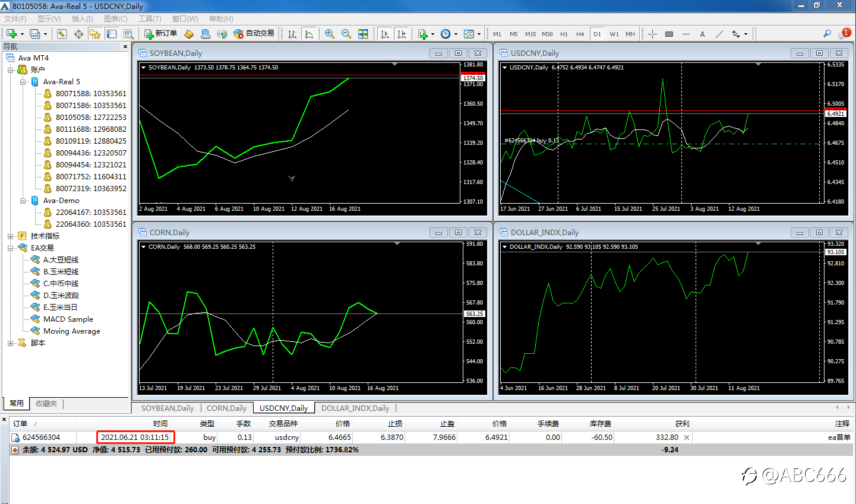The width and height of the screenshot is (856, 504).
Task: Toggle the AutoTrading (自动交易) button
Action: [254, 34]
